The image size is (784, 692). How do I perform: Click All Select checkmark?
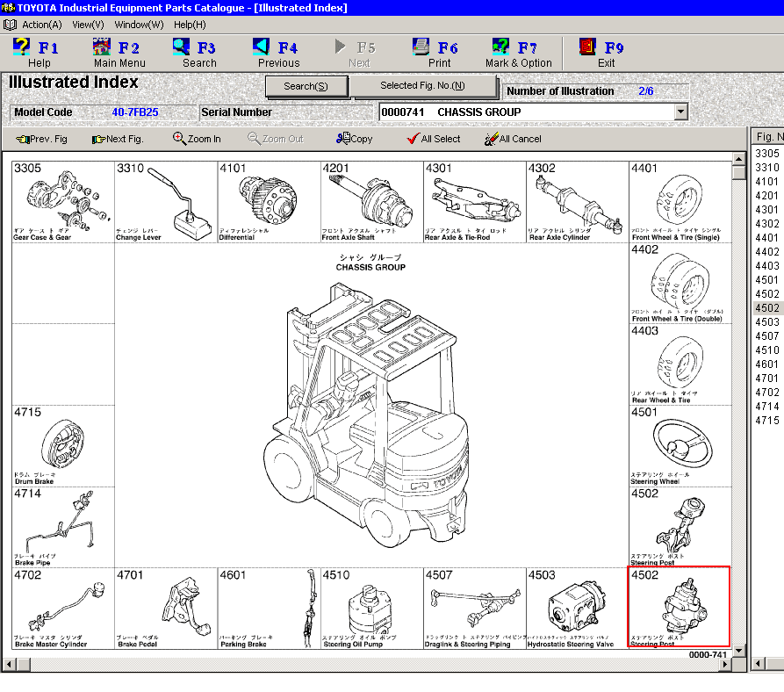coord(413,139)
